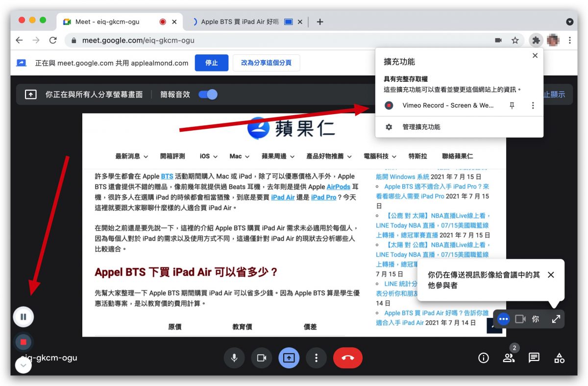Open sidebar link 【公鹿 對 太陽】NBA直播
This screenshot has height=386, width=588.
click(433, 225)
